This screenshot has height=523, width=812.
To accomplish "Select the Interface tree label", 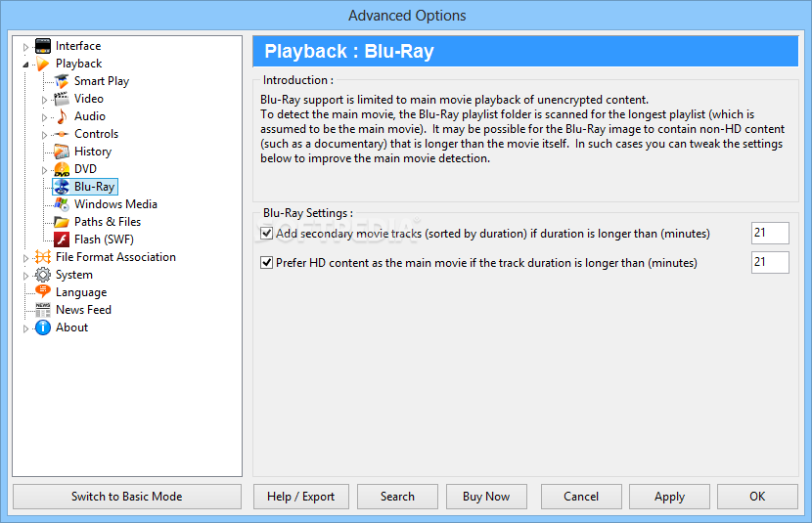I will [x=78, y=46].
